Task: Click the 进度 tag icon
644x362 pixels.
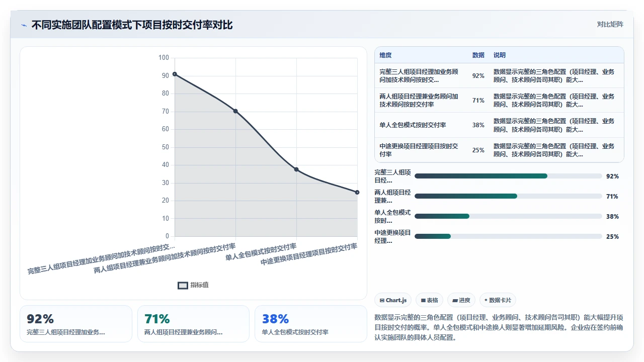Action: [x=455, y=300]
